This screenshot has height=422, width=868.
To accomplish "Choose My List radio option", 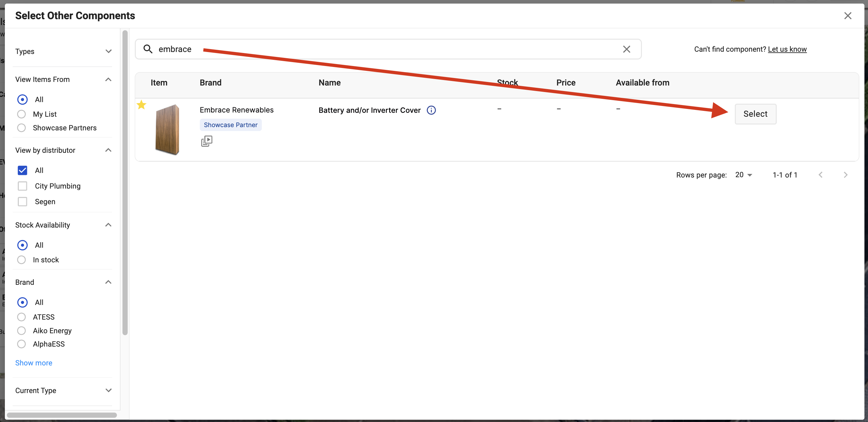I will [x=21, y=114].
